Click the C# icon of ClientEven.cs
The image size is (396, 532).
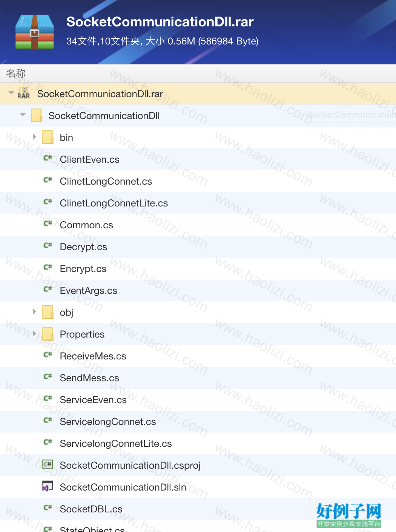48,158
